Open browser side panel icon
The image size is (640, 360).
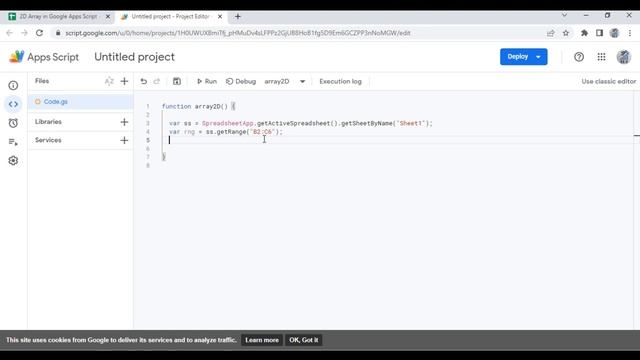599,33
